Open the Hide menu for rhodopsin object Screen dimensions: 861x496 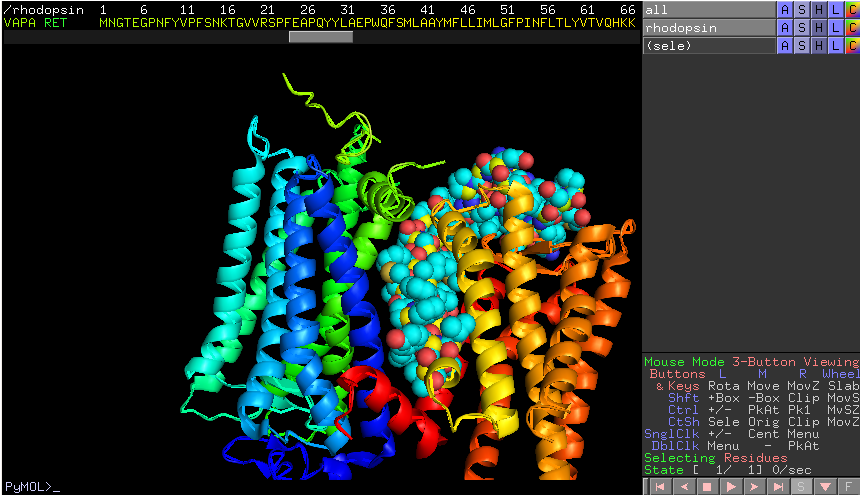pos(819,27)
